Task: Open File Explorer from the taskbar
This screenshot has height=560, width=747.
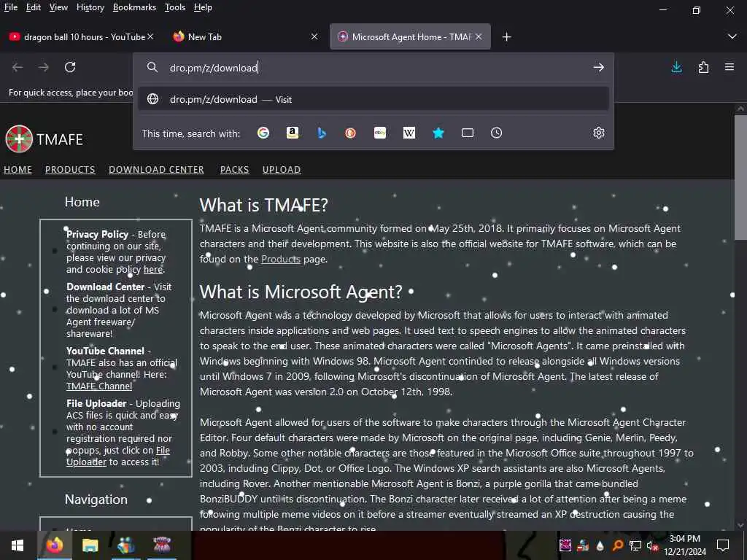Action: [90, 545]
